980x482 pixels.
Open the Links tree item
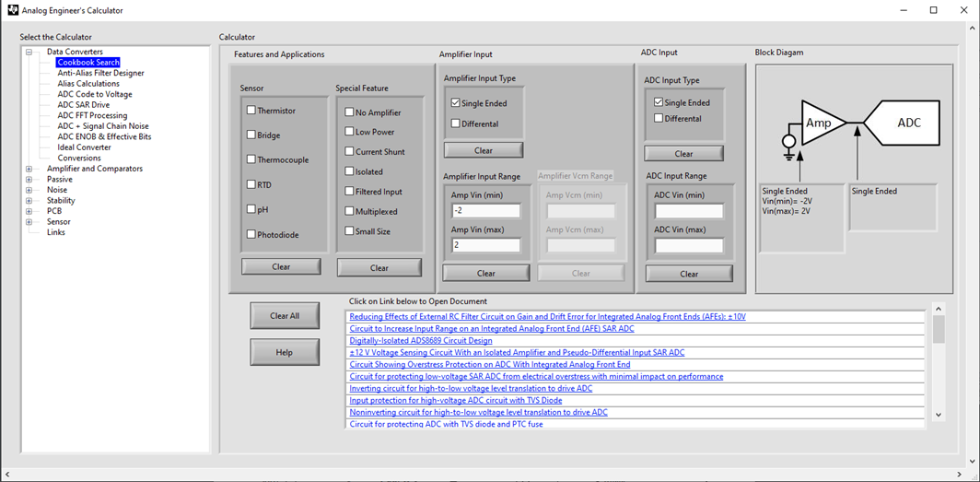pos(55,232)
